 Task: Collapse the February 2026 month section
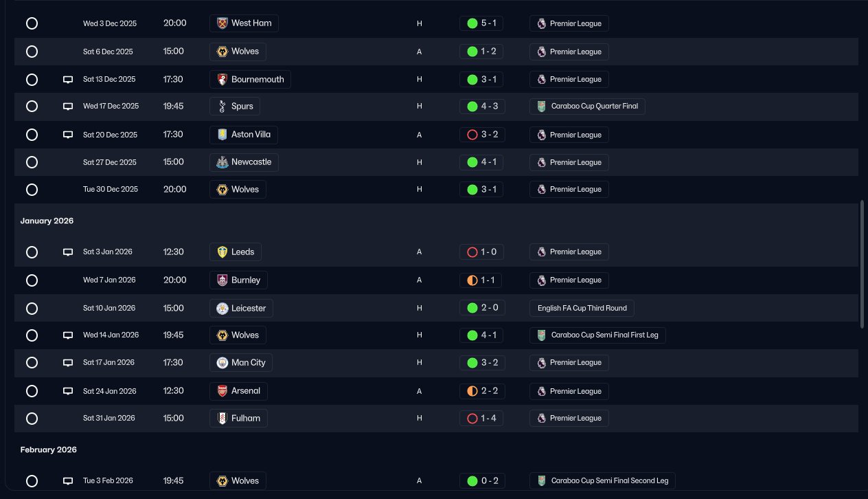[x=48, y=450]
